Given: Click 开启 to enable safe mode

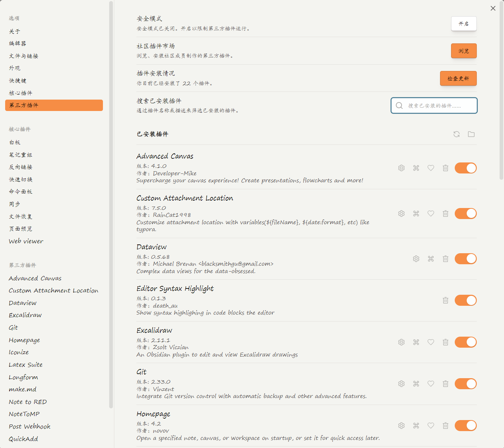Looking at the screenshot, I should click(464, 24).
